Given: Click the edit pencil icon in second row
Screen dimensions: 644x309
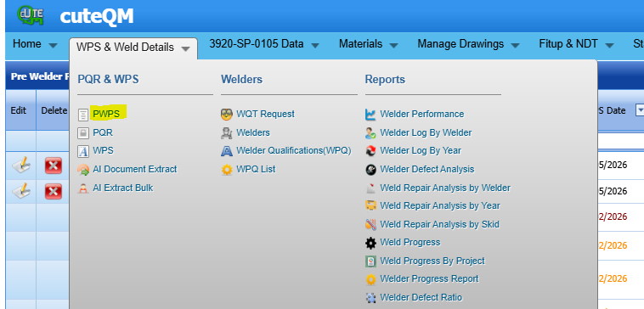Looking at the screenshot, I should coord(21,191).
